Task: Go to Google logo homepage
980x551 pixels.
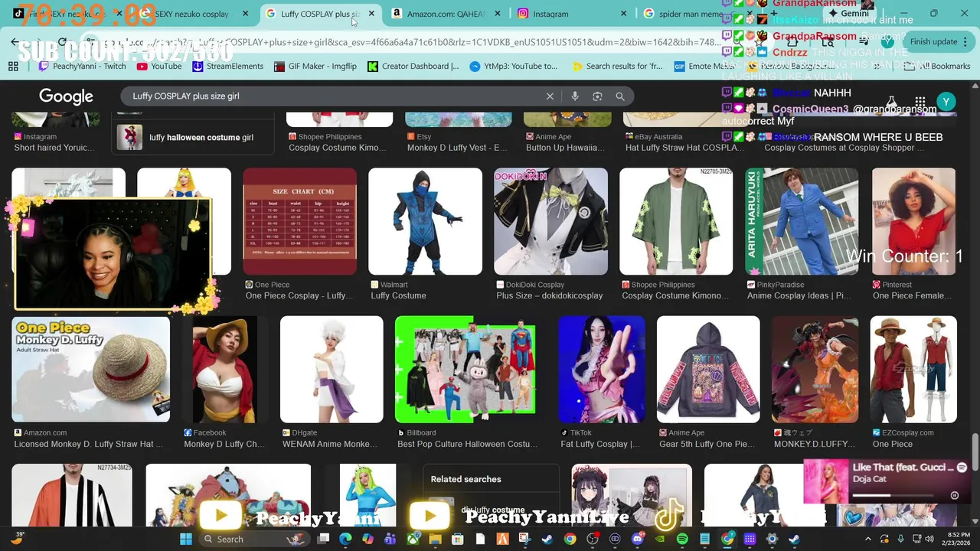Action: coord(67,96)
